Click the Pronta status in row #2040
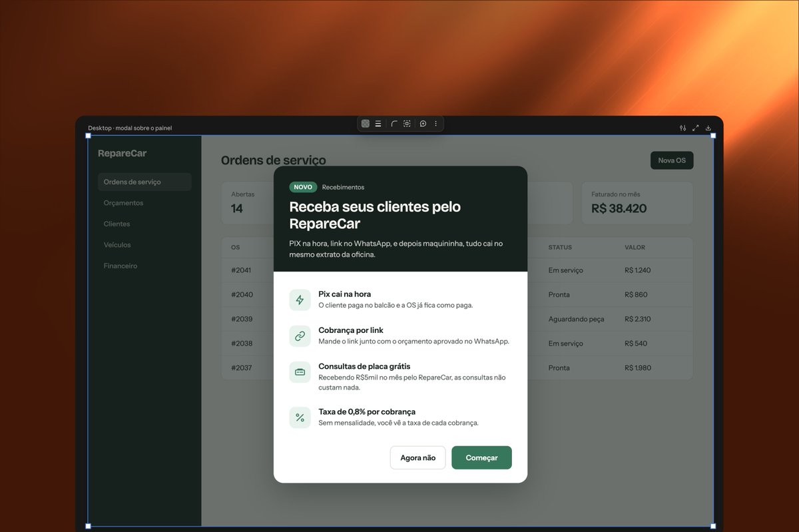 [x=559, y=294]
